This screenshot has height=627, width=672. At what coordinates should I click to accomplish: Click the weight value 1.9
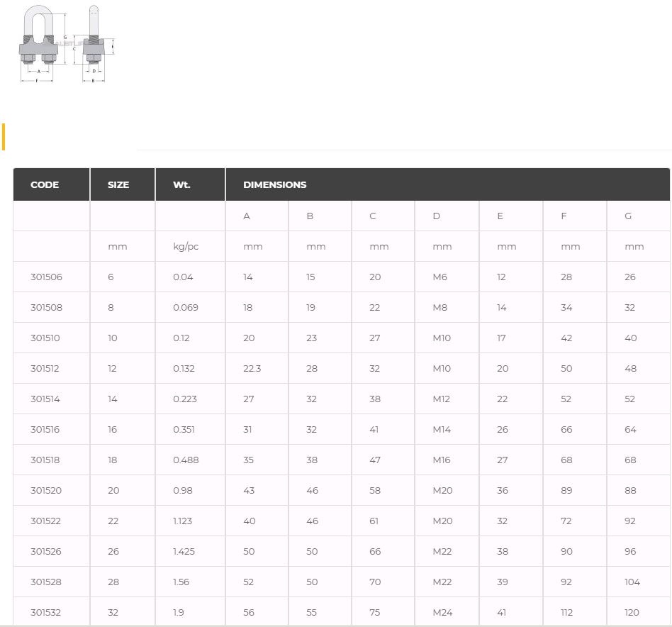[179, 612]
